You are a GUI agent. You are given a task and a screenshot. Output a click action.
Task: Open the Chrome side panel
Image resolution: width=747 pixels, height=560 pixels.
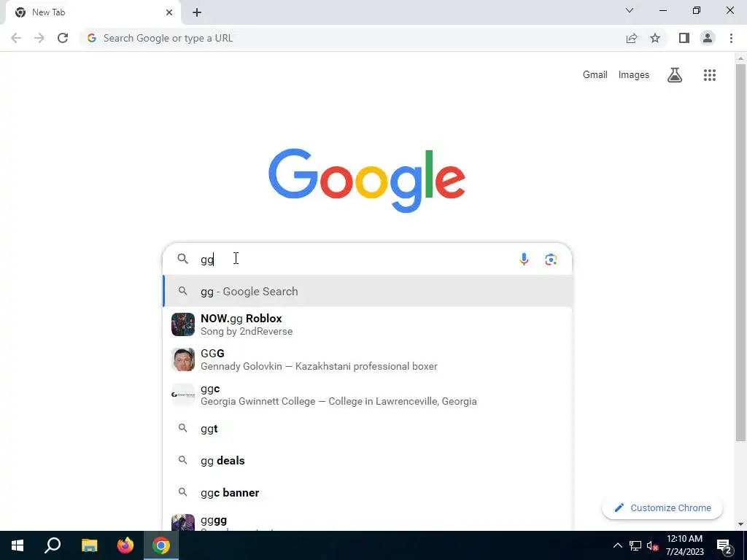point(684,38)
